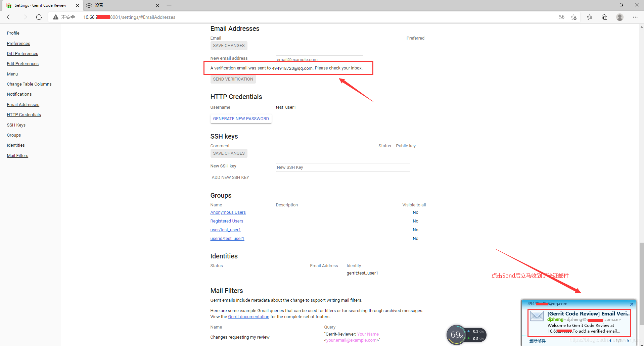Screen dimensions: 644x346
Task: Focus the New SSH Key field
Action: 343,167
